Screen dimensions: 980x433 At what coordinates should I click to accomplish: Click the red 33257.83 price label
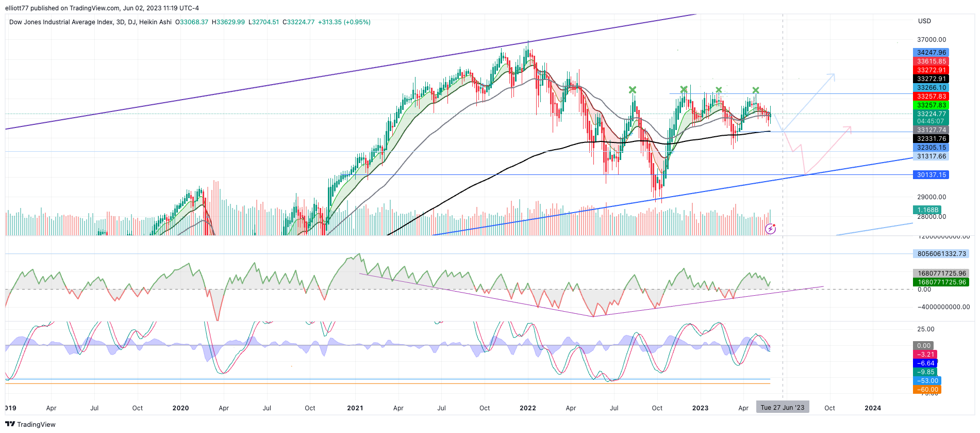[x=931, y=97]
